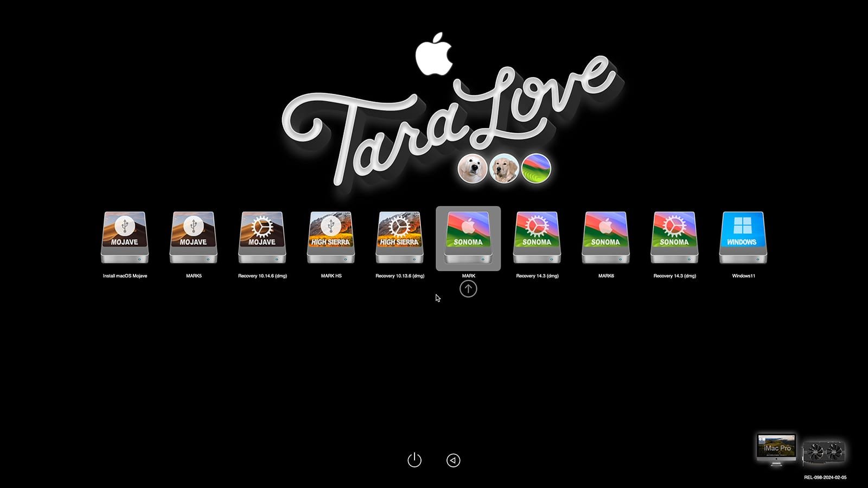
Task: Select the MARK5 Mojave drive icon
Action: 194,237
